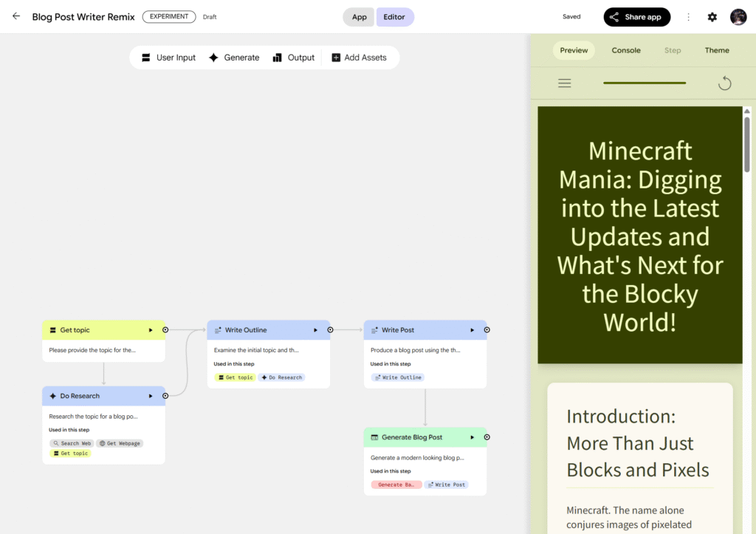The width and height of the screenshot is (756, 534).
Task: Click the refresh icon in preview panel
Action: pyautogui.click(x=724, y=83)
